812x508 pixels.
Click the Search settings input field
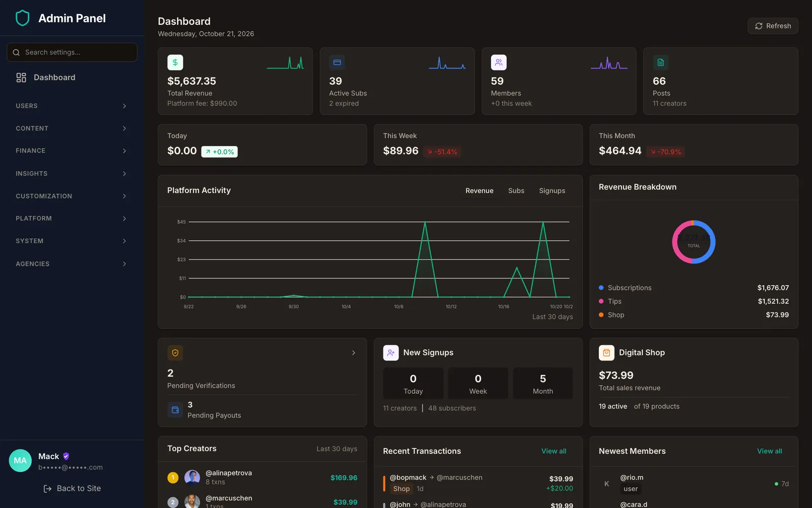click(x=72, y=52)
